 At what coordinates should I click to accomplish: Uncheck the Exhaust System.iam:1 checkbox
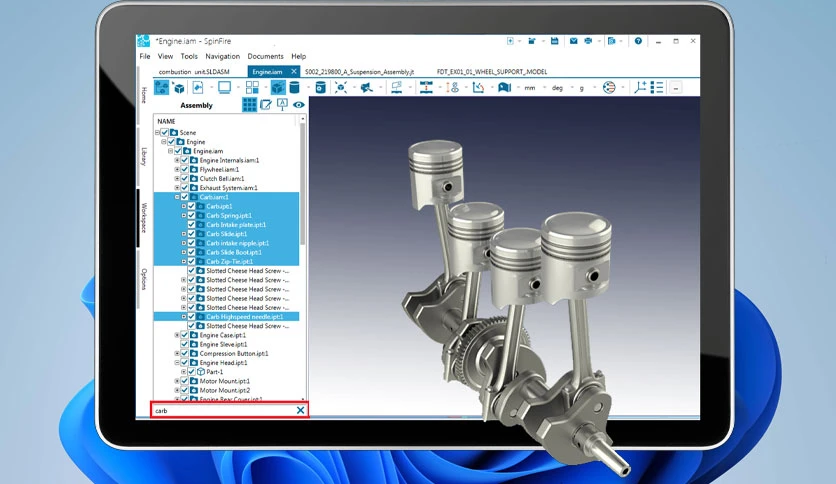tap(184, 188)
